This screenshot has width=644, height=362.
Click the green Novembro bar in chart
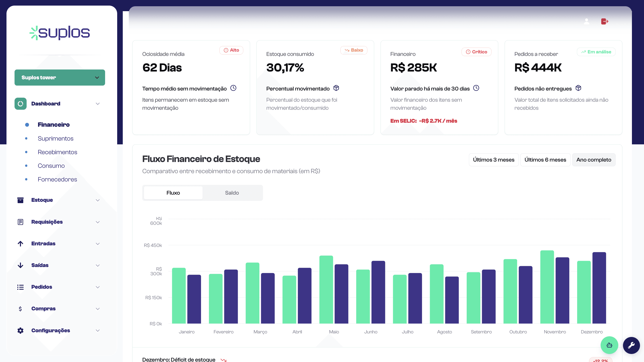click(547, 287)
